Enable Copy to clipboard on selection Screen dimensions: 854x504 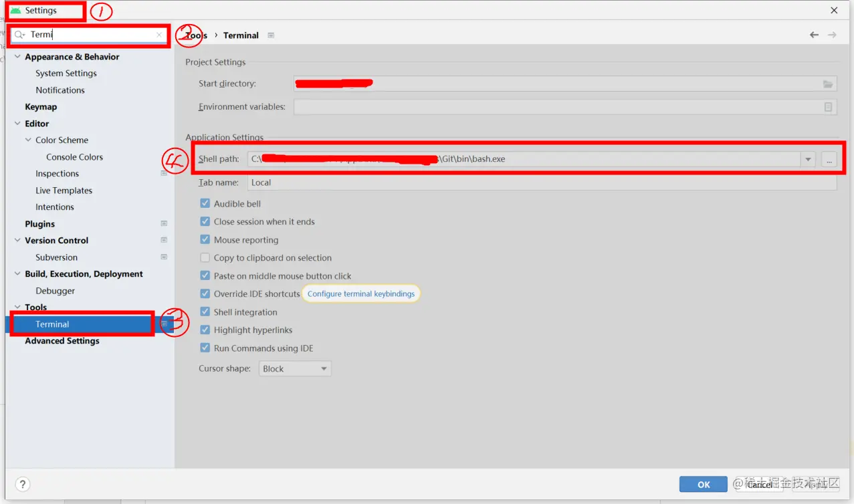pos(205,257)
